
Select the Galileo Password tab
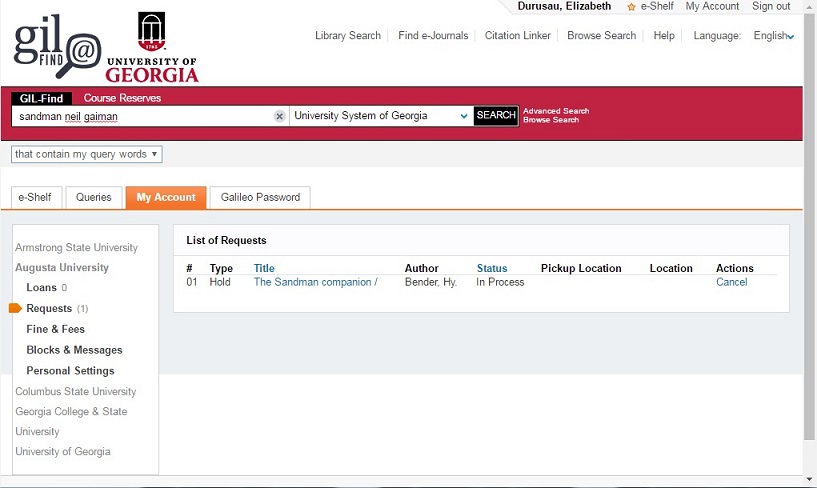pos(260,197)
